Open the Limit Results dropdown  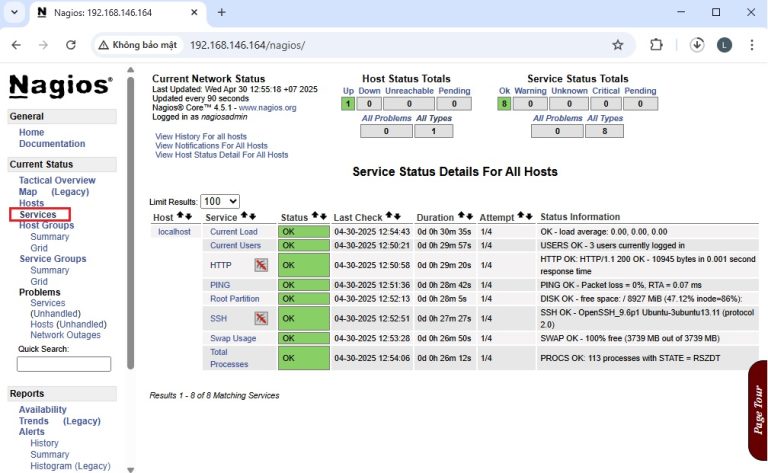[x=220, y=201]
